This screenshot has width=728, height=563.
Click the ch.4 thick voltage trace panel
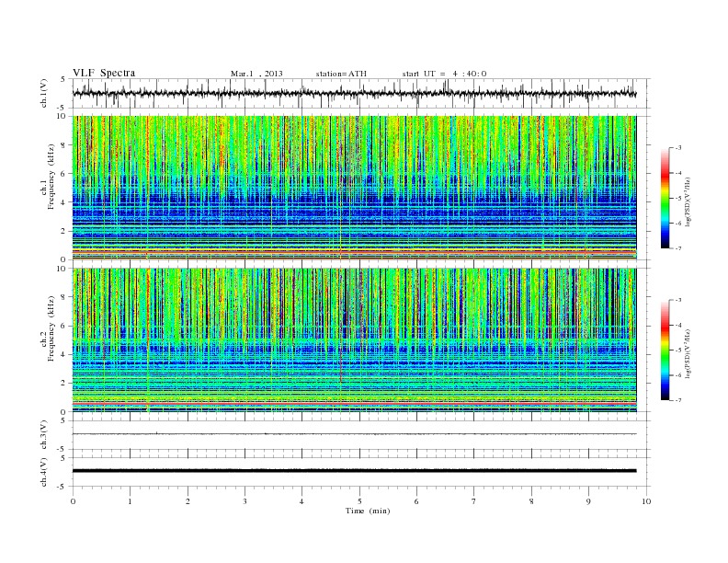click(x=361, y=472)
